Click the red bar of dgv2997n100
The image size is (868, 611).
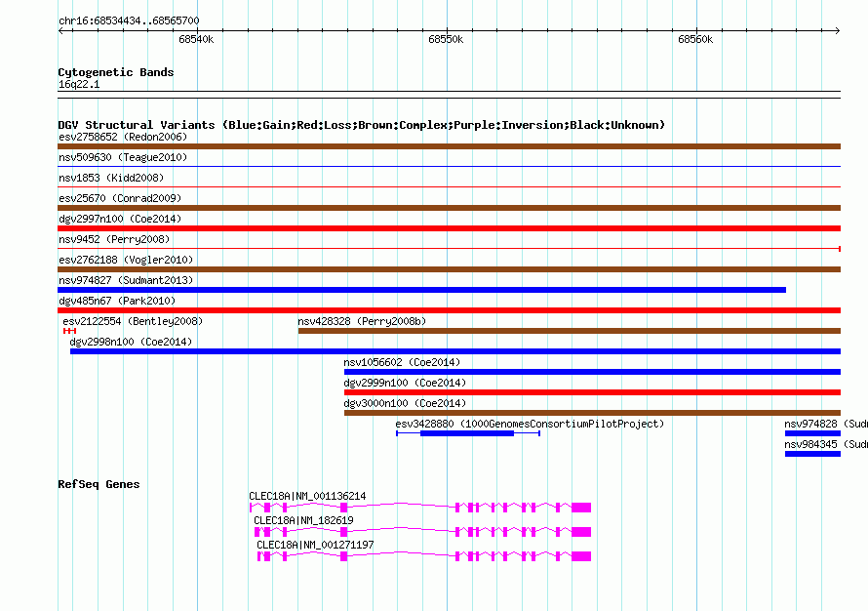pos(449,228)
